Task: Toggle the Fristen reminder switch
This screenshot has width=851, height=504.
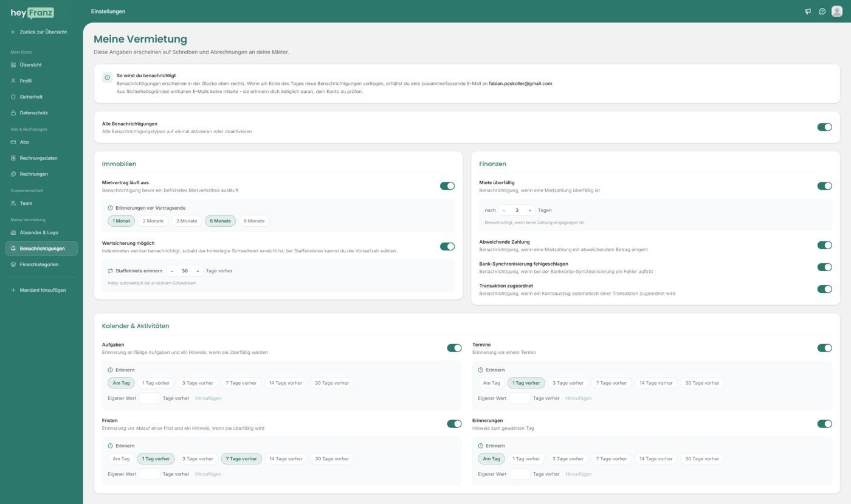Action: tap(454, 424)
